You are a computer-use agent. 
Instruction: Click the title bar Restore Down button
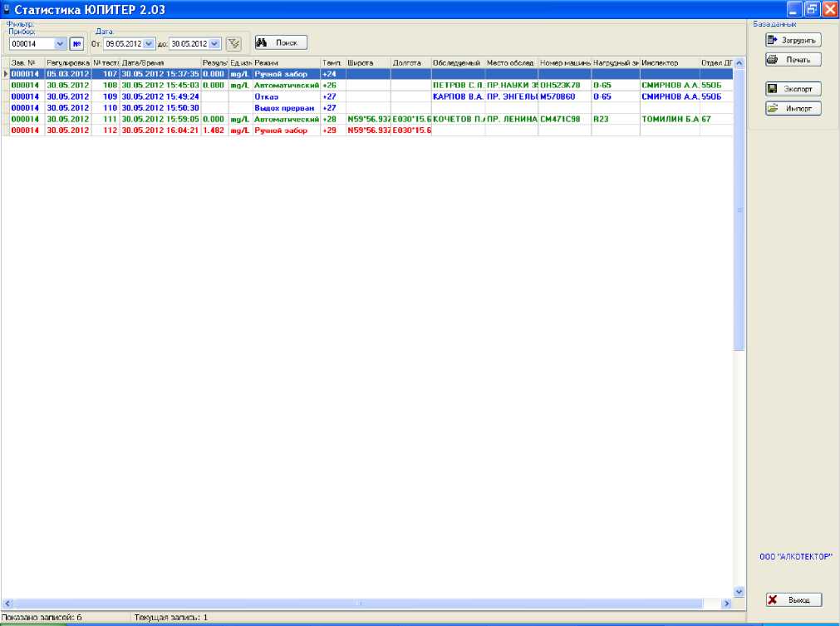(812, 9)
